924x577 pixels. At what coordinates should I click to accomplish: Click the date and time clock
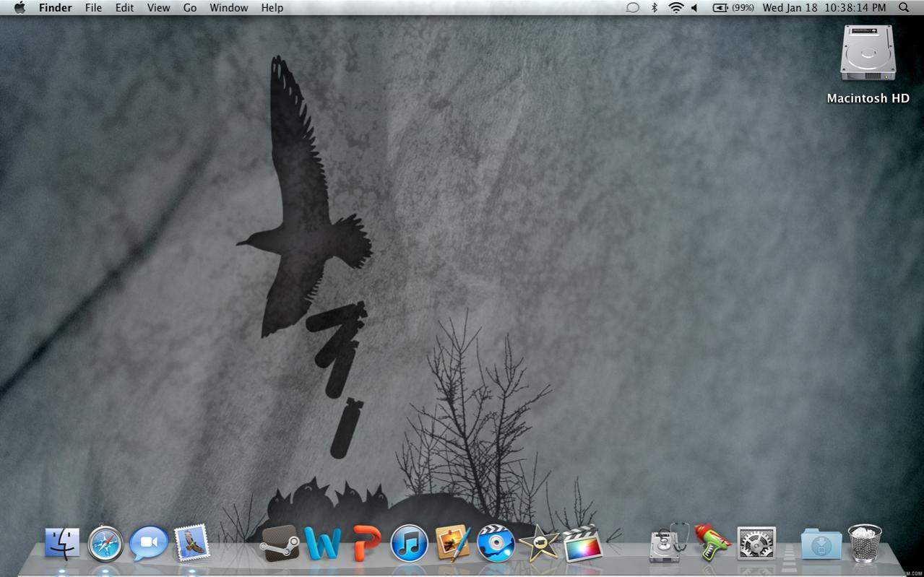click(x=824, y=8)
